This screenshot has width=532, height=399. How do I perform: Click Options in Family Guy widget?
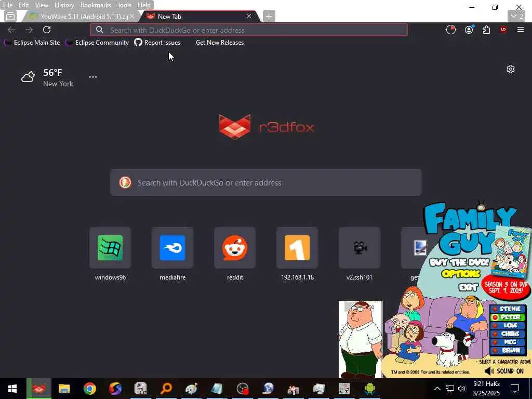461,273
